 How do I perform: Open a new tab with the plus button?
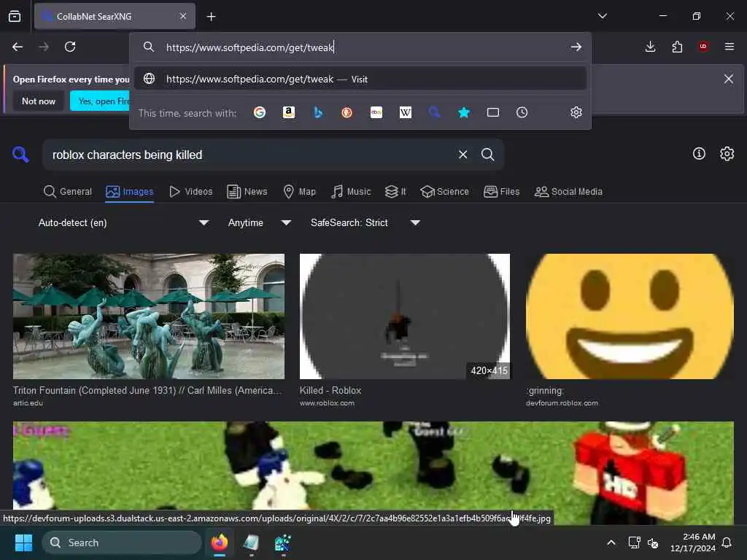(x=211, y=17)
